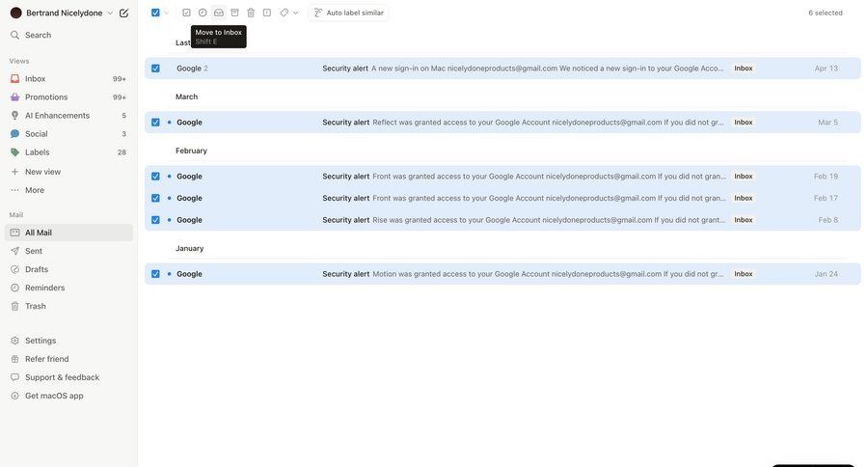
Task: Click the Promotions basket icon
Action: (14, 96)
